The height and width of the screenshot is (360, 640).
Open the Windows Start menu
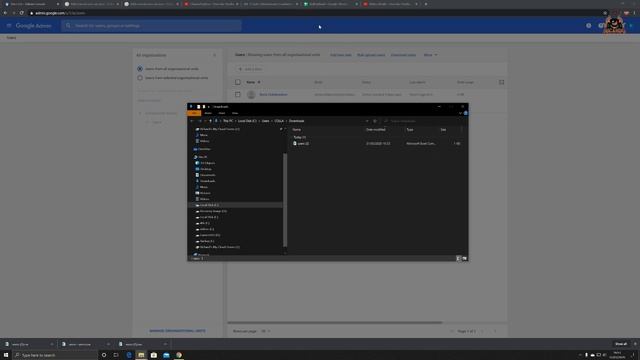(x=6, y=355)
